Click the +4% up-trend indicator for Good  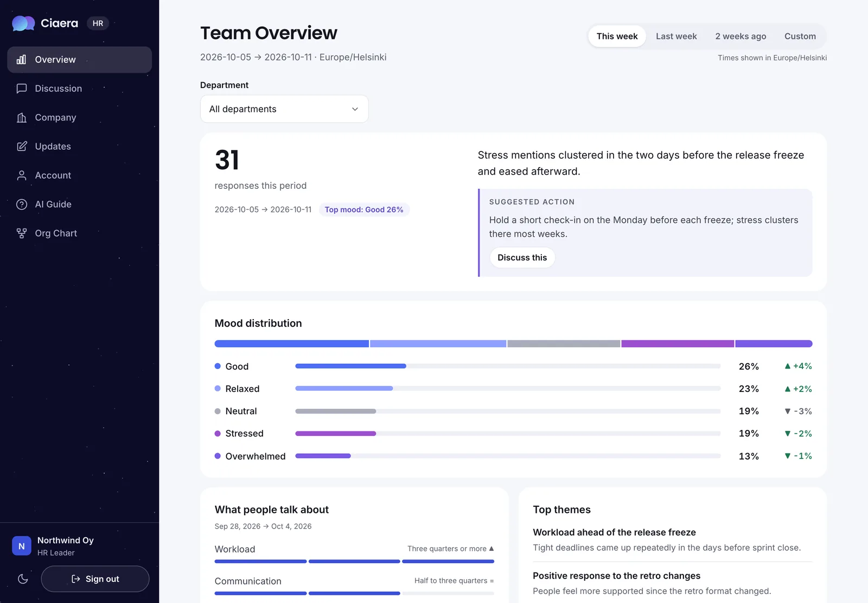pyautogui.click(x=798, y=366)
